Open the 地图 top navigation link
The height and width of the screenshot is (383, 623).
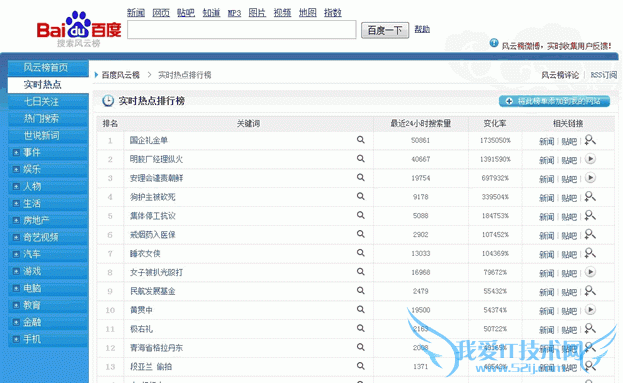pos(308,13)
